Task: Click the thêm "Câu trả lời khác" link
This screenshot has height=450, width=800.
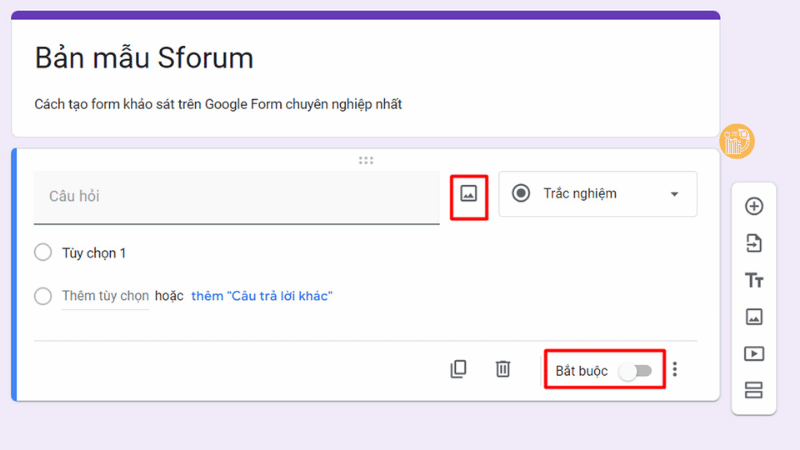Action: 261,296
